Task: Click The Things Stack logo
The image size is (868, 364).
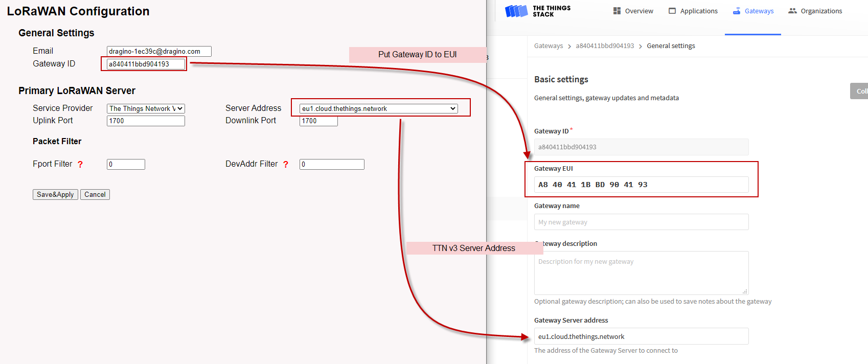Action: 538,11
